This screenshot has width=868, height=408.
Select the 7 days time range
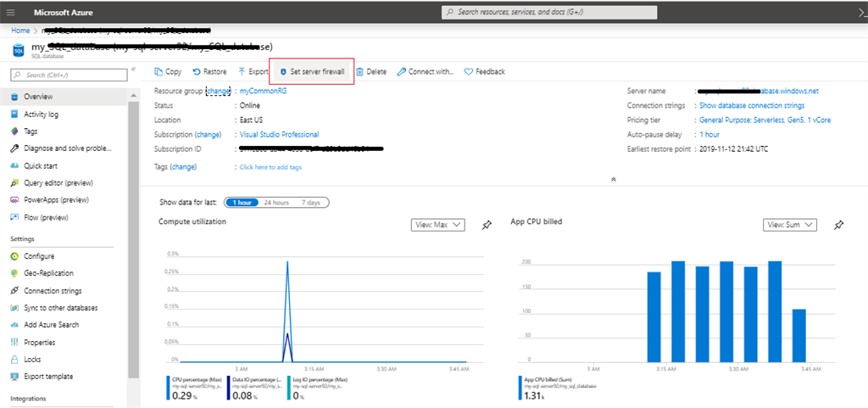coord(310,203)
